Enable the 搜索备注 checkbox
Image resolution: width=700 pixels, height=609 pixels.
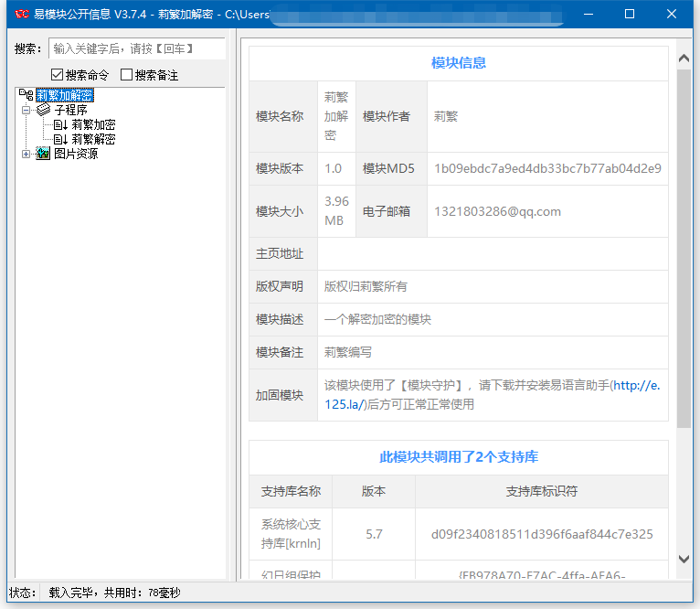click(126, 75)
